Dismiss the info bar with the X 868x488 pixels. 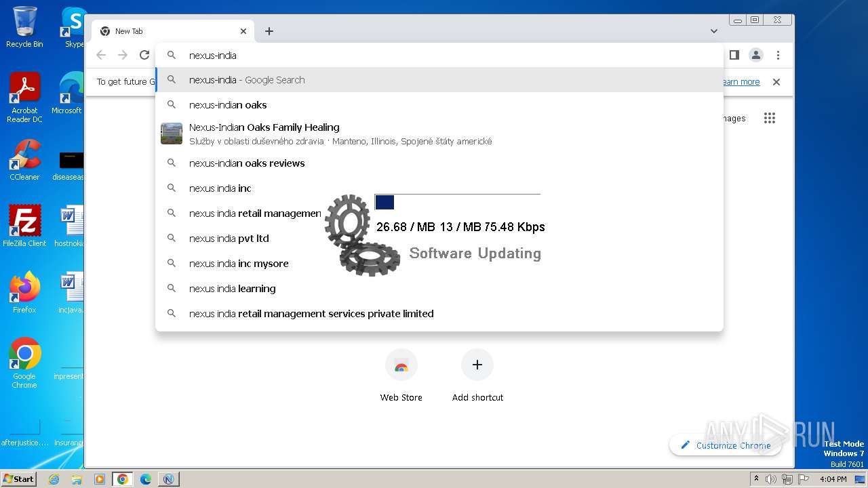[776, 82]
